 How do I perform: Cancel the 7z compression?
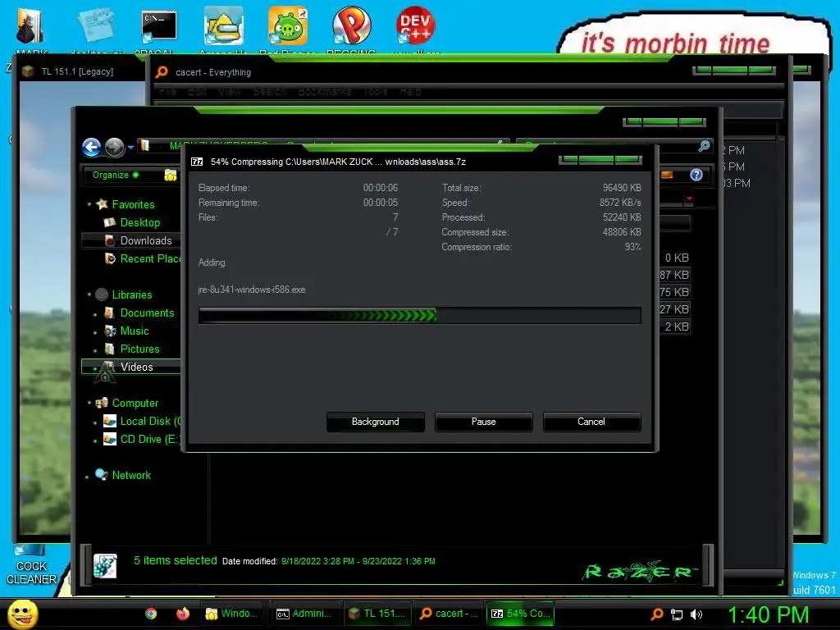click(x=591, y=422)
